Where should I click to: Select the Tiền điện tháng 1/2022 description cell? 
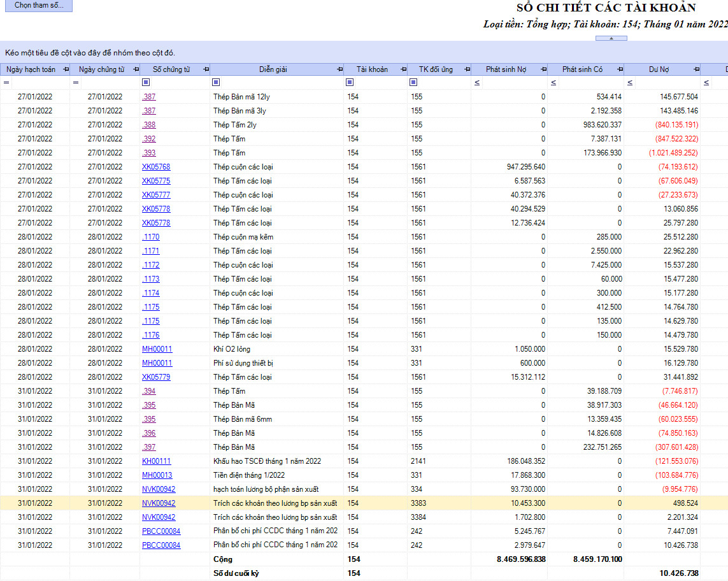(x=276, y=475)
